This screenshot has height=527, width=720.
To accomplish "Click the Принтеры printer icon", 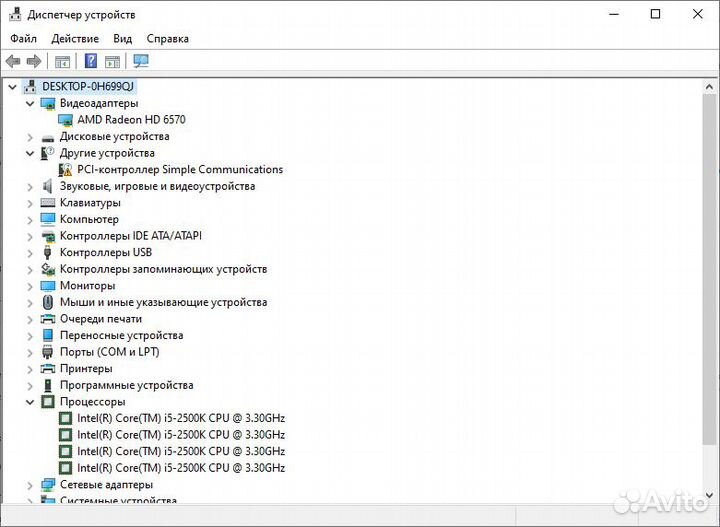I will (x=48, y=369).
